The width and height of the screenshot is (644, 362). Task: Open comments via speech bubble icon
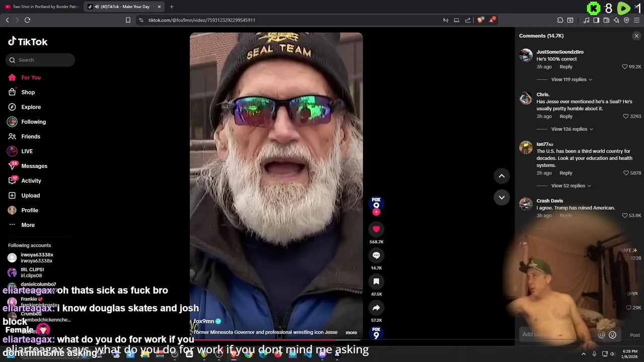(x=376, y=255)
